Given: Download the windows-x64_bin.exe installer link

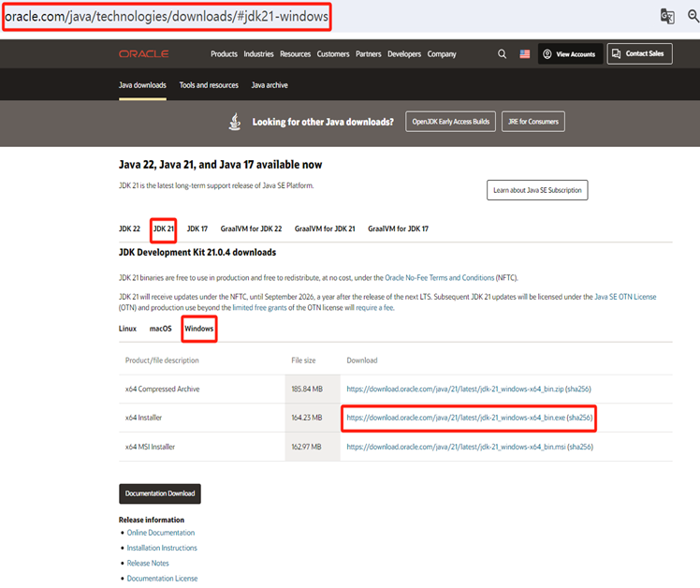Looking at the screenshot, I should [x=456, y=418].
